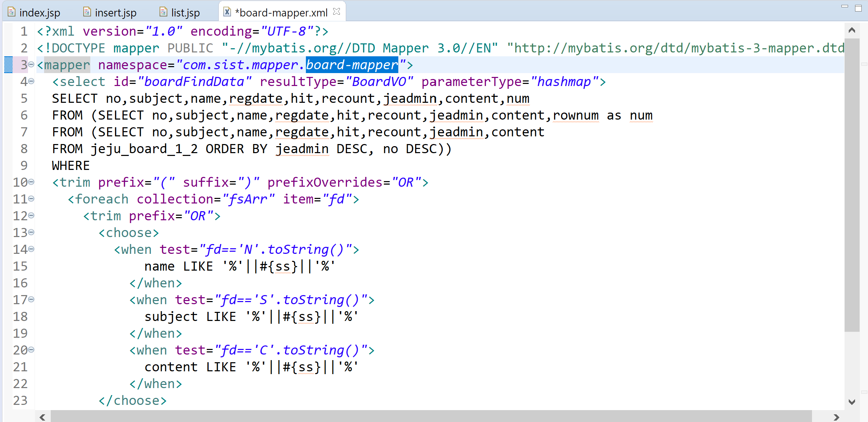Click the index.jsp file icon
The height and width of the screenshot is (422, 868).
(x=12, y=12)
